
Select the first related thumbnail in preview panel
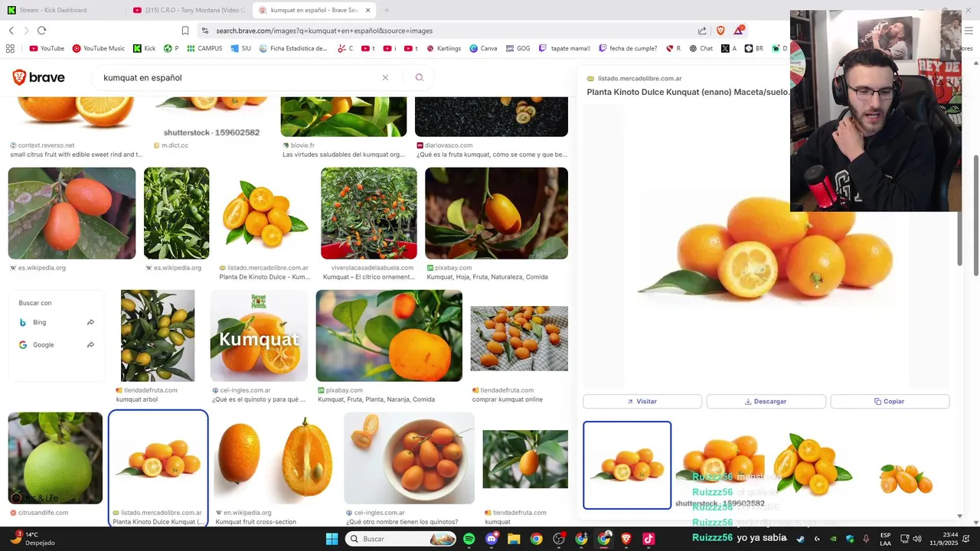(627, 465)
